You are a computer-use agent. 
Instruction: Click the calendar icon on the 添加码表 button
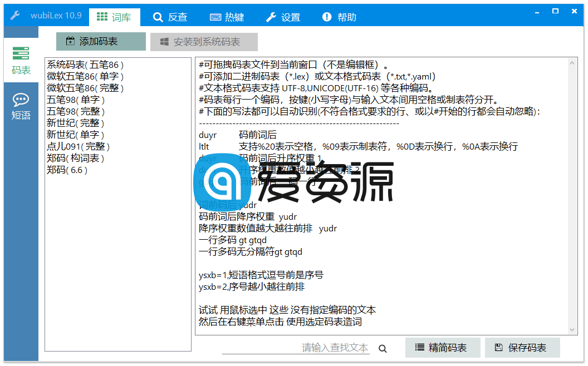coord(70,41)
